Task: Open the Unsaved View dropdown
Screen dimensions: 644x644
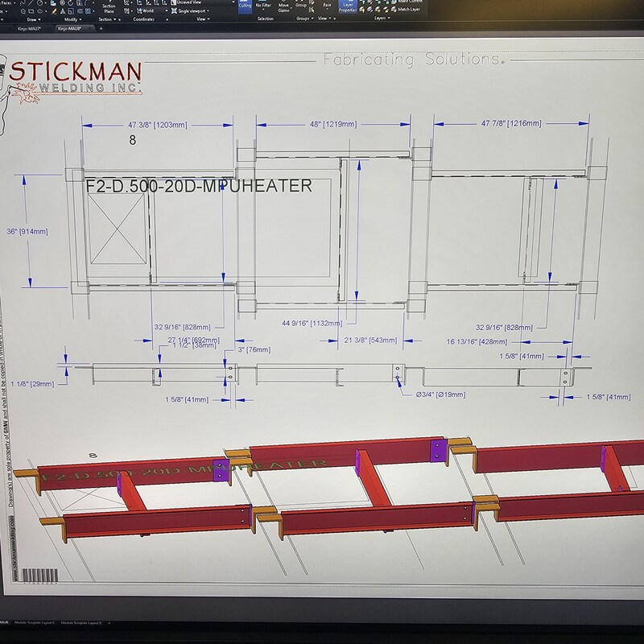Action: [x=193, y=2]
